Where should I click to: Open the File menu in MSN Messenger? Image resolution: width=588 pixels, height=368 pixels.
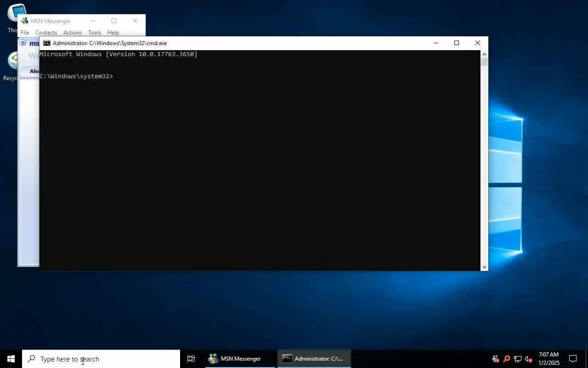[x=25, y=33]
